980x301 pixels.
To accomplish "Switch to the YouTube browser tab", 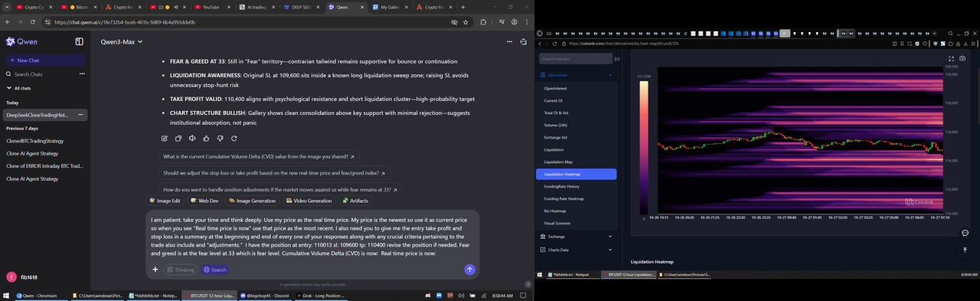I will pos(213,7).
